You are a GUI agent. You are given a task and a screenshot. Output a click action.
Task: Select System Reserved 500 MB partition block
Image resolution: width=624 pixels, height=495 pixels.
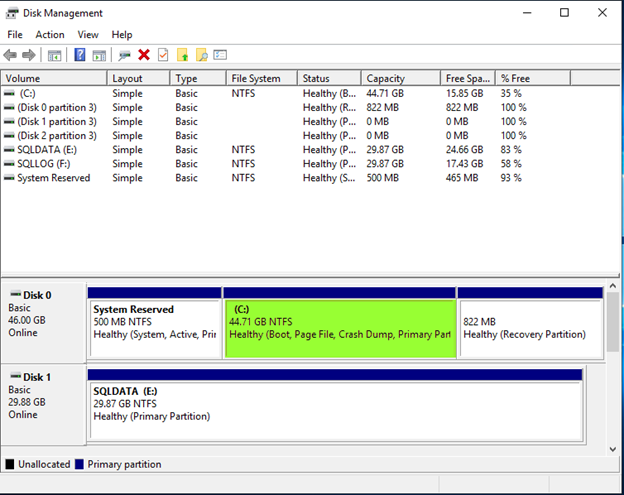pyautogui.click(x=154, y=323)
